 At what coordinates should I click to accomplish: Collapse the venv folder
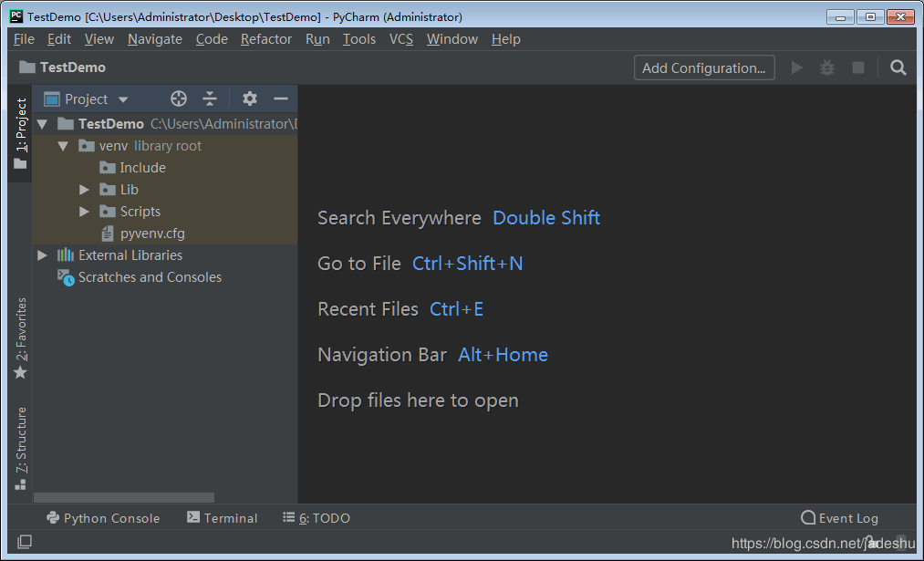click(63, 146)
